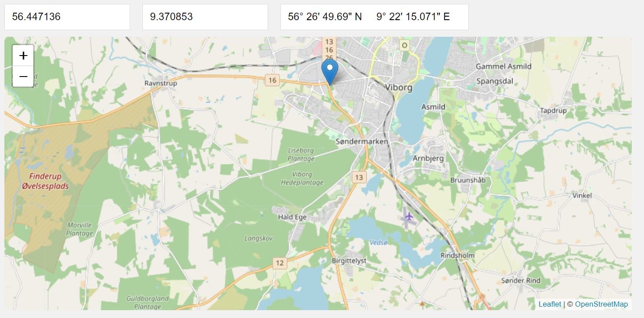
Task: Open the Leaflet attribution link
Action: click(549, 304)
